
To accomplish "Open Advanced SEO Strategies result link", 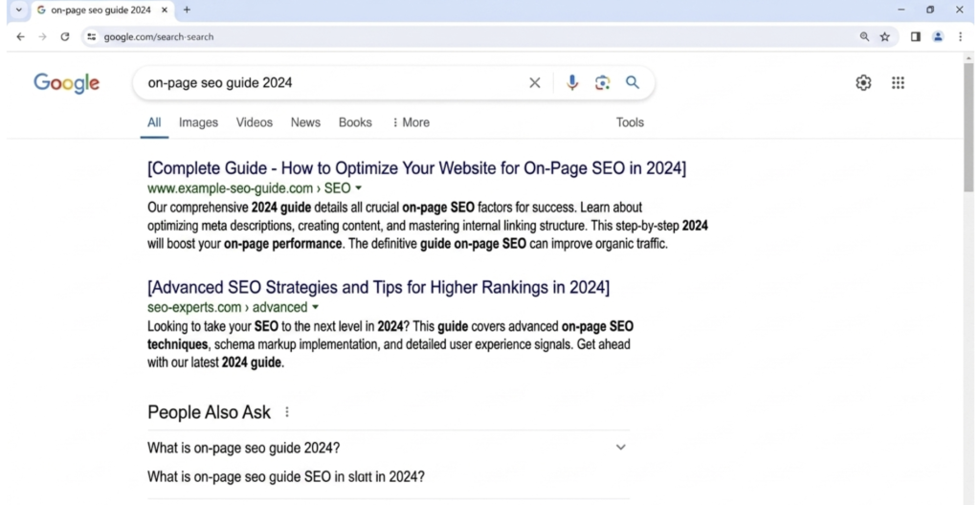I will [x=379, y=288].
